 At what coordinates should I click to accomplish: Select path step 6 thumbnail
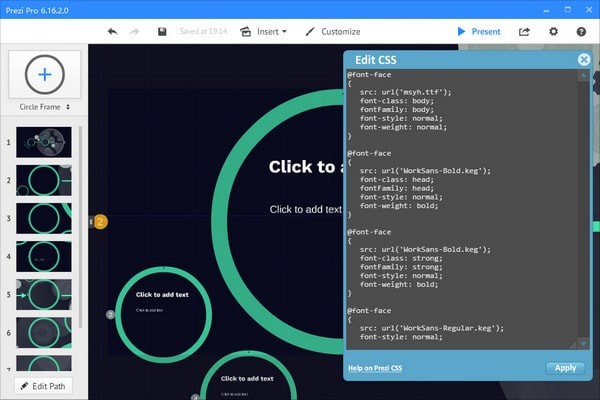coord(44,333)
